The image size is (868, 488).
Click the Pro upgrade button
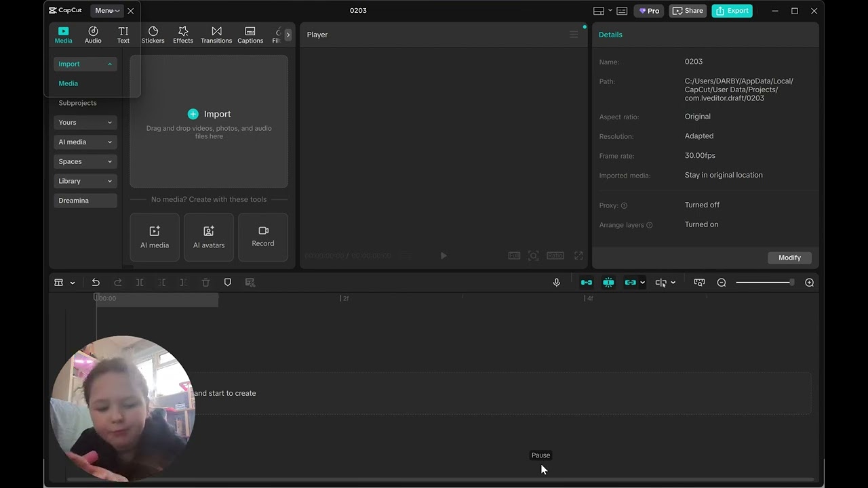pos(650,11)
